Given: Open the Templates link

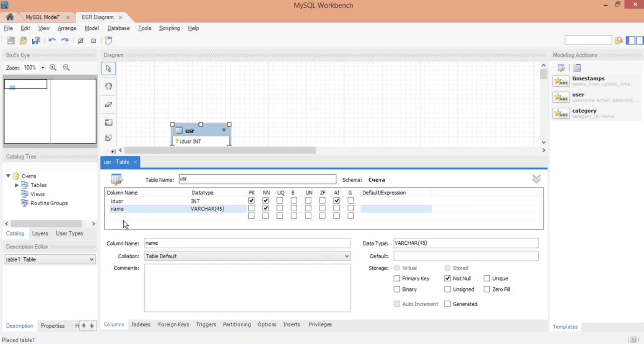Looking at the screenshot, I should (x=565, y=327).
